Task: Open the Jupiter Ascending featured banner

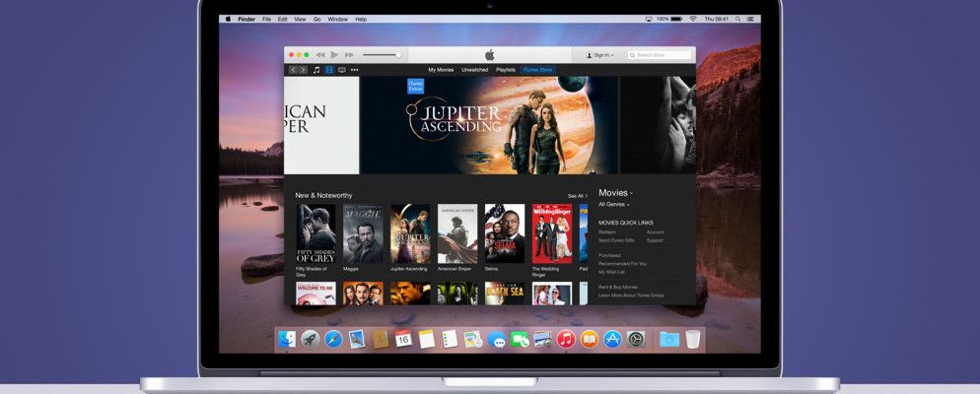Action: pyautogui.click(x=489, y=125)
